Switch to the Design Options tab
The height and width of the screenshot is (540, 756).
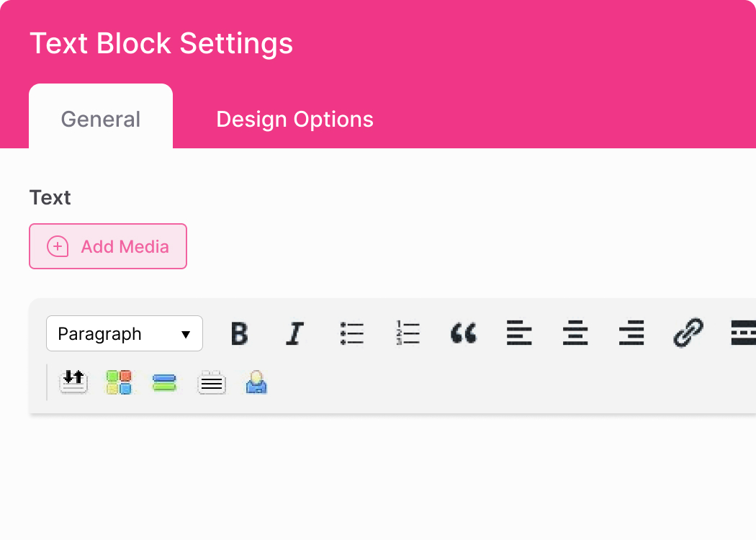[x=294, y=119]
